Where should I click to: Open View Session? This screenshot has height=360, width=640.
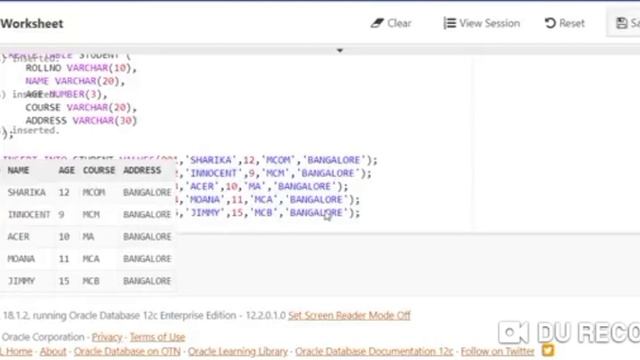coord(482,23)
